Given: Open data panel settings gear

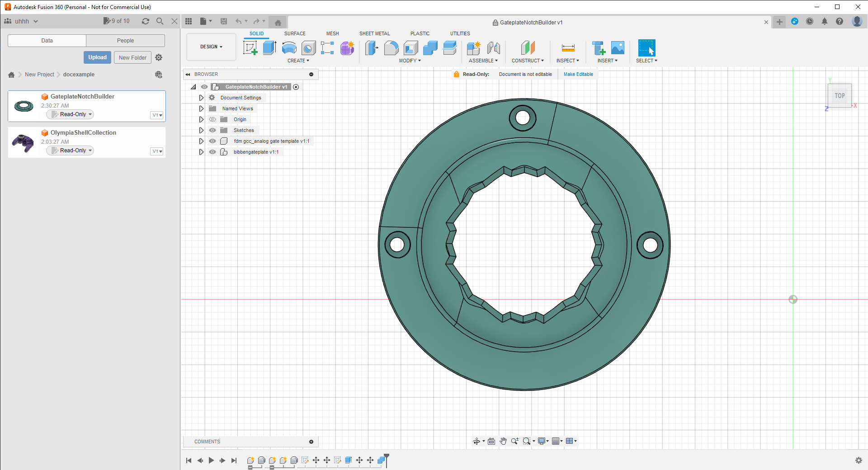Looking at the screenshot, I should [x=159, y=57].
